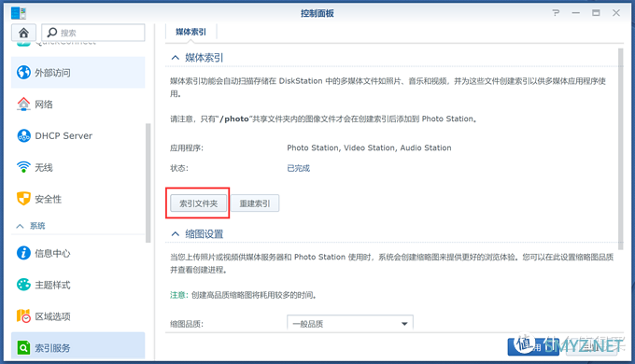Image resolution: width=635 pixels, height=364 pixels.
Task: Open the 无线 wifi icon
Action: pos(23,167)
